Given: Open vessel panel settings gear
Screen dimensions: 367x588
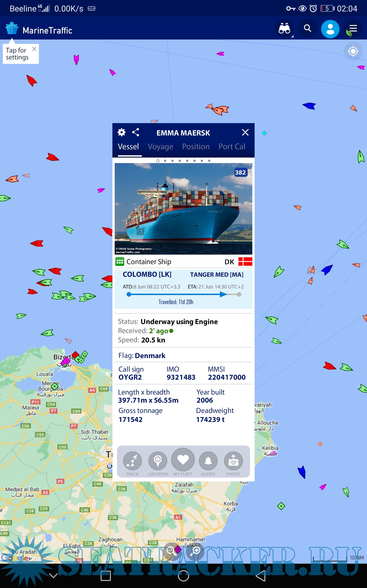Looking at the screenshot, I should point(121,133).
